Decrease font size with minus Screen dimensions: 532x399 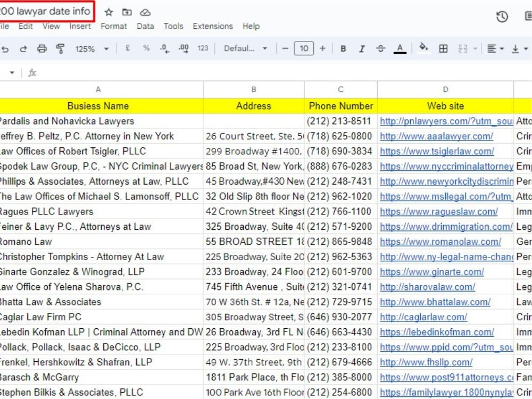285,48
